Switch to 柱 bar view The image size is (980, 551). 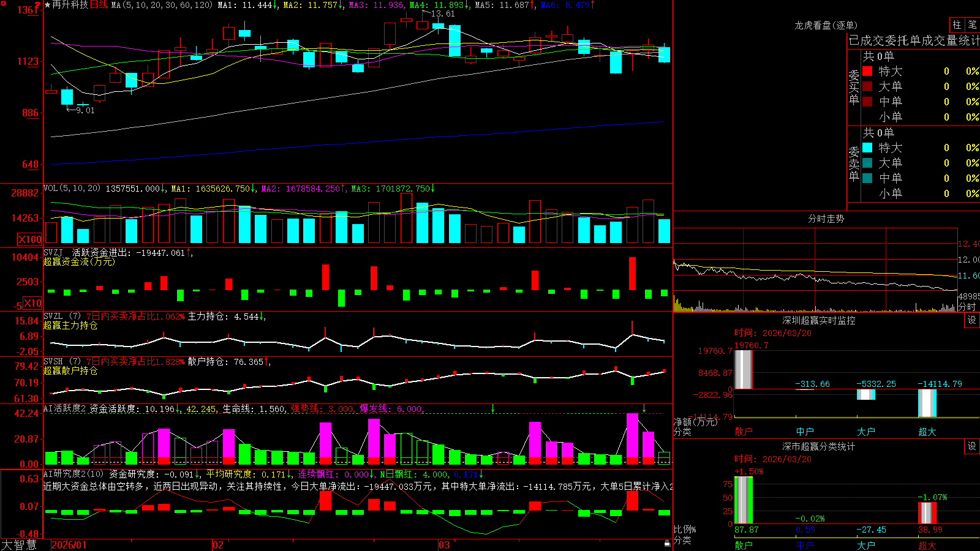point(957,24)
